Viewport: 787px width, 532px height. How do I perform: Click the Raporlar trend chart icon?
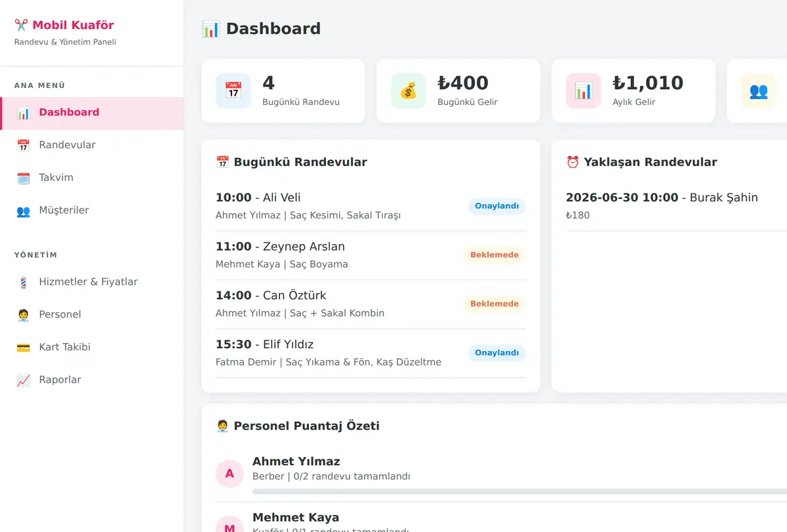[x=23, y=380]
